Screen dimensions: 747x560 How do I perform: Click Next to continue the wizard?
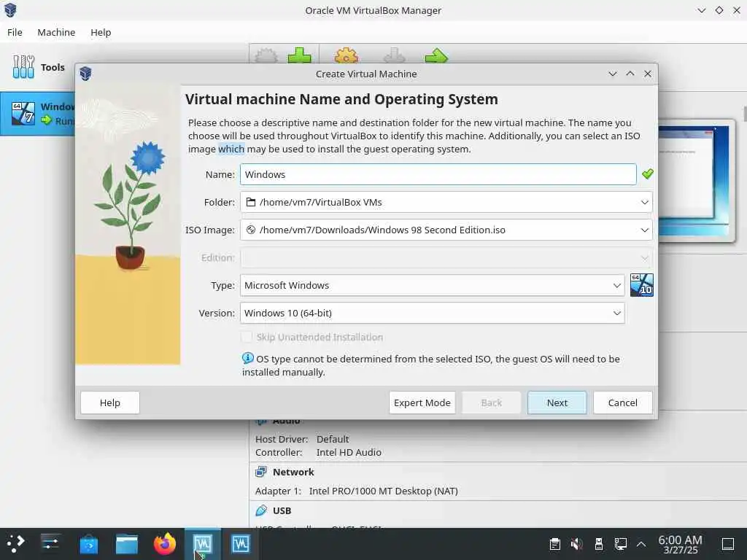click(x=557, y=402)
